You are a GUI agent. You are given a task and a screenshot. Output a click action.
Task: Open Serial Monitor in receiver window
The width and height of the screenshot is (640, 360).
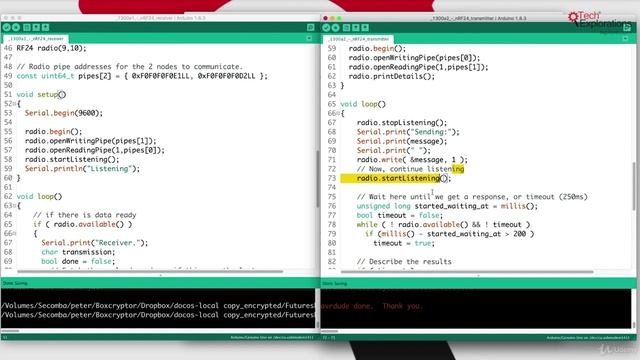pyautogui.click(x=311, y=27)
